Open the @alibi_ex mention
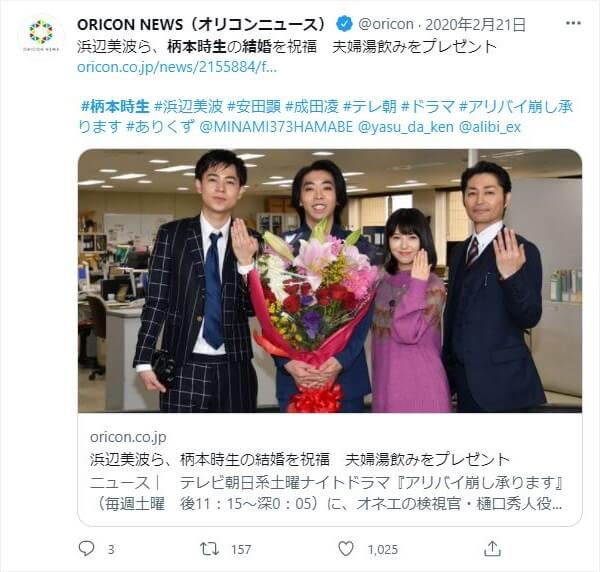Screen dimensions: 600x572 pos(490,127)
